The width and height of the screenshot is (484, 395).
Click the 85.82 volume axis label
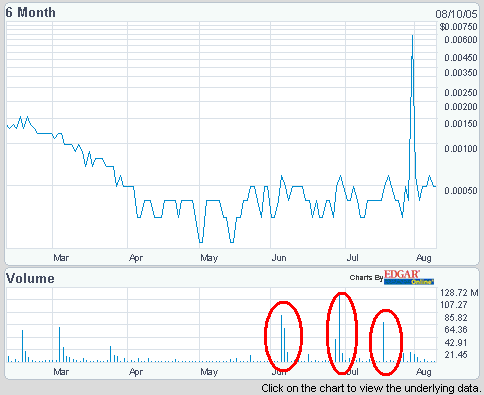point(456,318)
